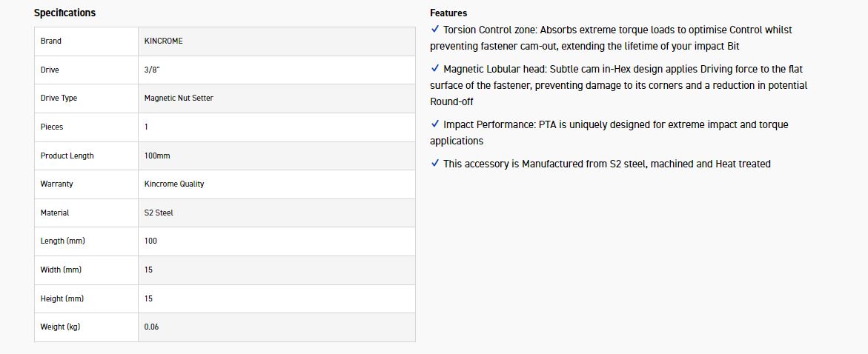Click the checkmark beside Torsion Control zone
The height and width of the screenshot is (354, 868).
[x=434, y=30]
